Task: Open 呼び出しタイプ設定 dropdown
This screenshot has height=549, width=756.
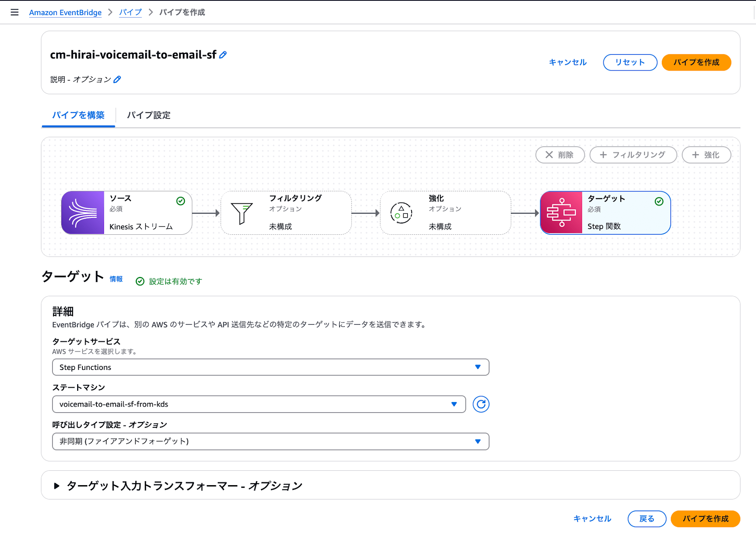Action: [271, 441]
